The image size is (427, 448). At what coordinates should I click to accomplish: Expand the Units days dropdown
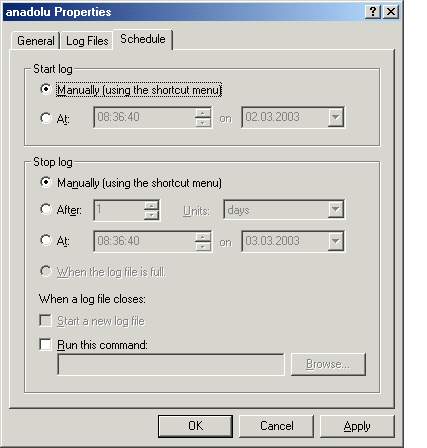pos(335,210)
